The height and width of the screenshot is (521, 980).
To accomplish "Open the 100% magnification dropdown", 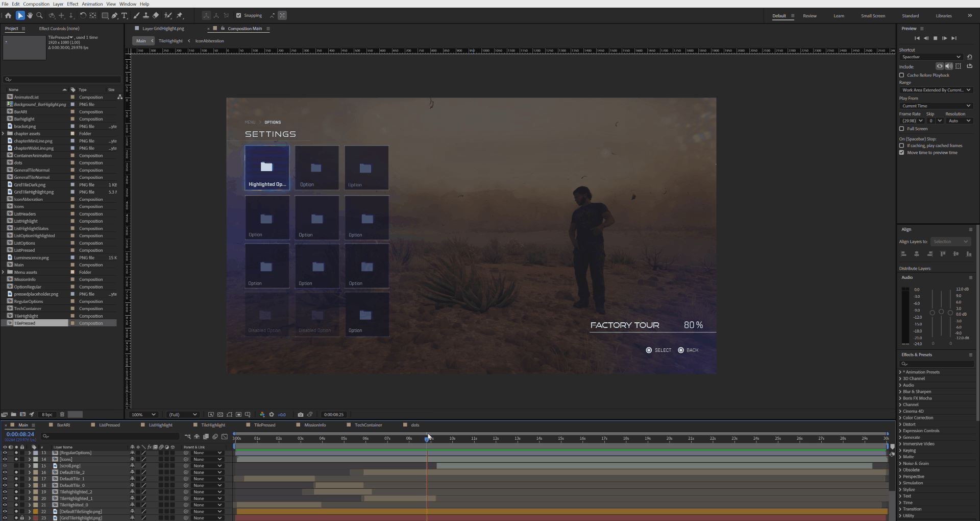I will click(143, 415).
